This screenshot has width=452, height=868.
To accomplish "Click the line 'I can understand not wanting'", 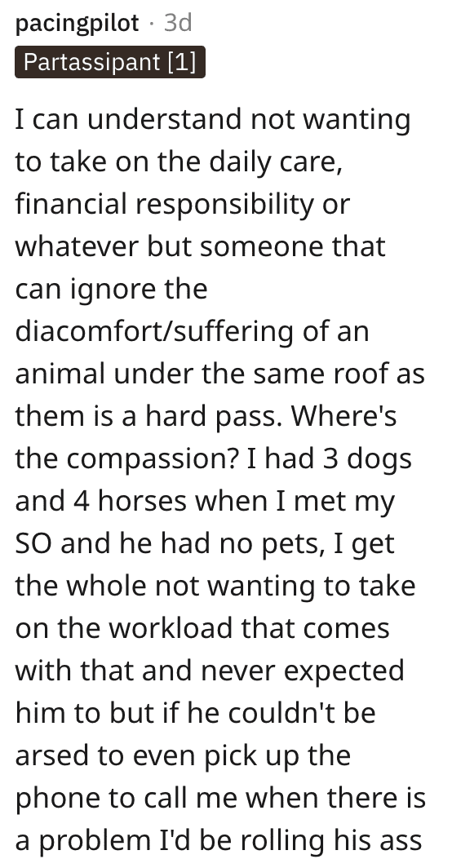I will point(213,120).
